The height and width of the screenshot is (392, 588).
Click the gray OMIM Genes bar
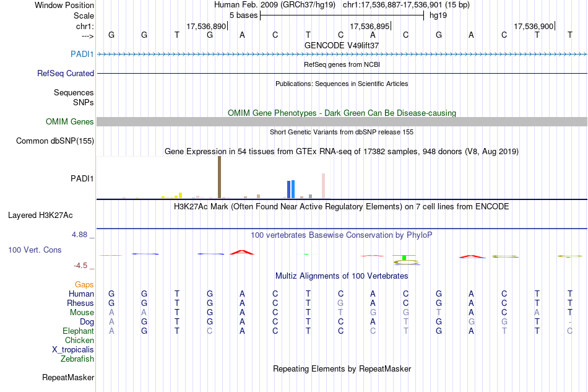342,121
